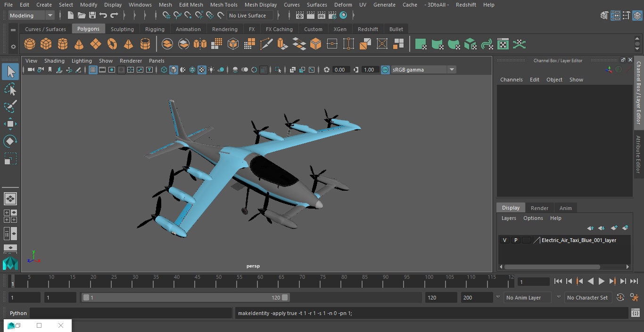Image resolution: width=644 pixels, height=332 pixels.
Task: Play the animation forward
Action: 602,281
